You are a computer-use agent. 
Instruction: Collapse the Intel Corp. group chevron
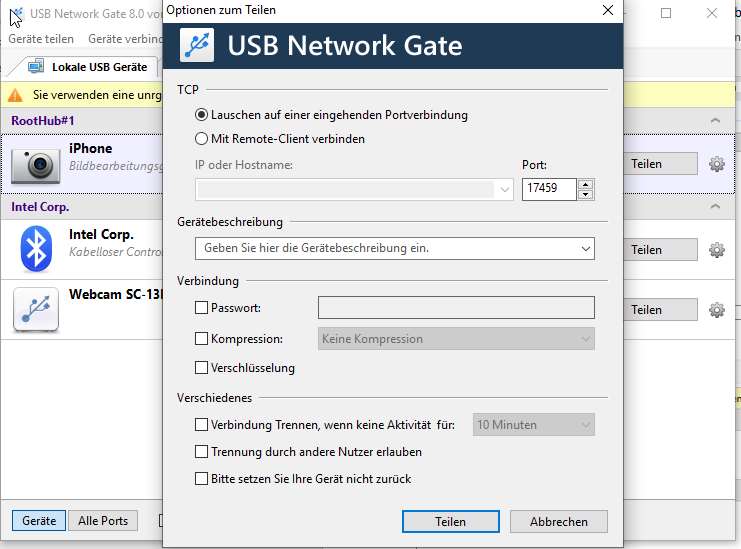point(715,207)
